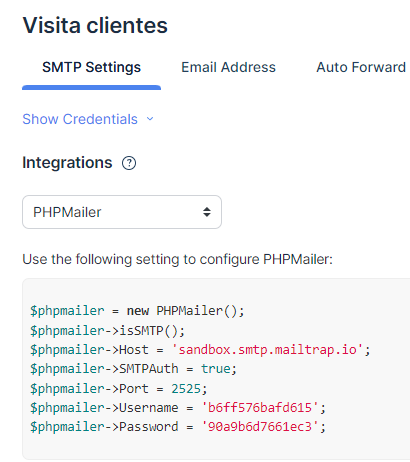This screenshot has width=410, height=462.
Task: Click the Port value 2525
Action: 186,389
